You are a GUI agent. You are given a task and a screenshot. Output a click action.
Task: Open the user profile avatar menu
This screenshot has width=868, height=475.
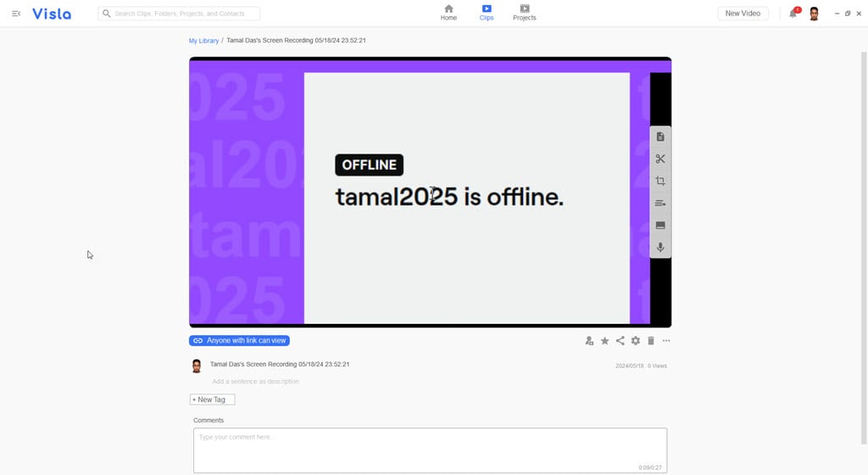click(814, 14)
